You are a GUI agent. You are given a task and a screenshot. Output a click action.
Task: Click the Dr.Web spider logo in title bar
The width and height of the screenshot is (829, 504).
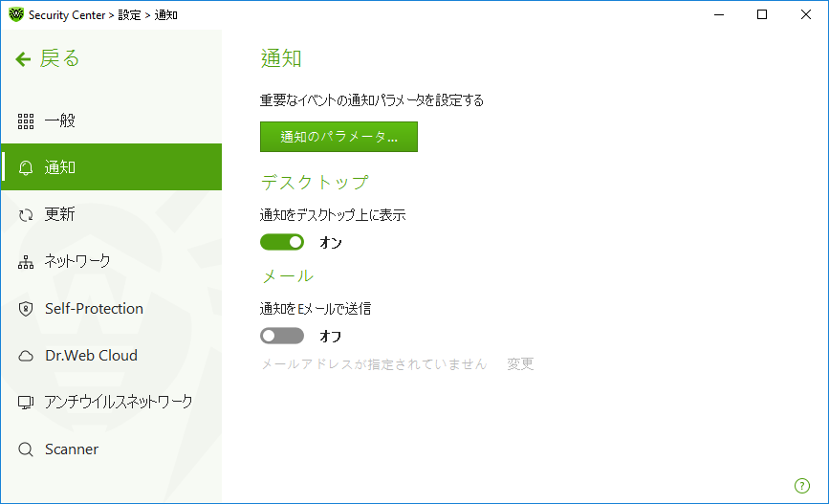point(16,14)
